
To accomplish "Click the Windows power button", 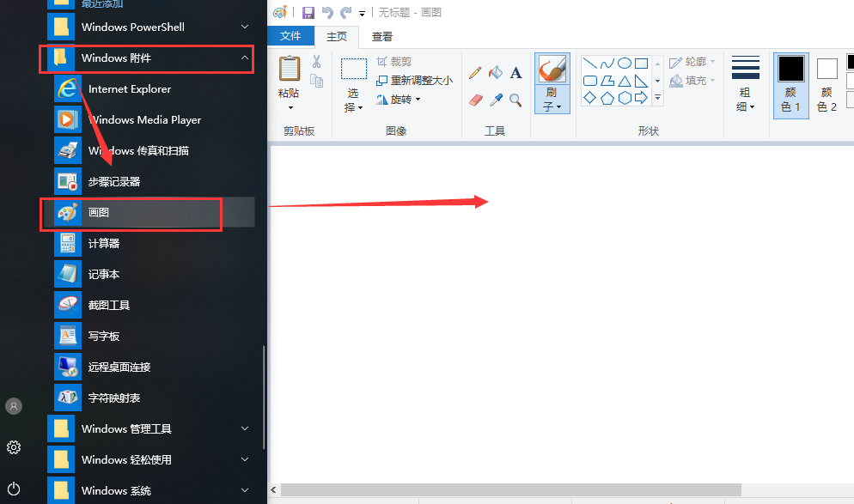I will point(14,489).
